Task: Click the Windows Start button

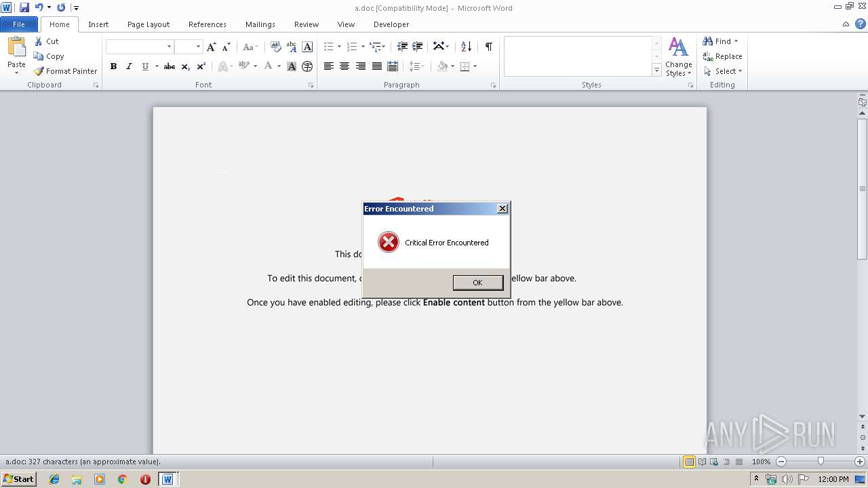Action: [x=18, y=479]
